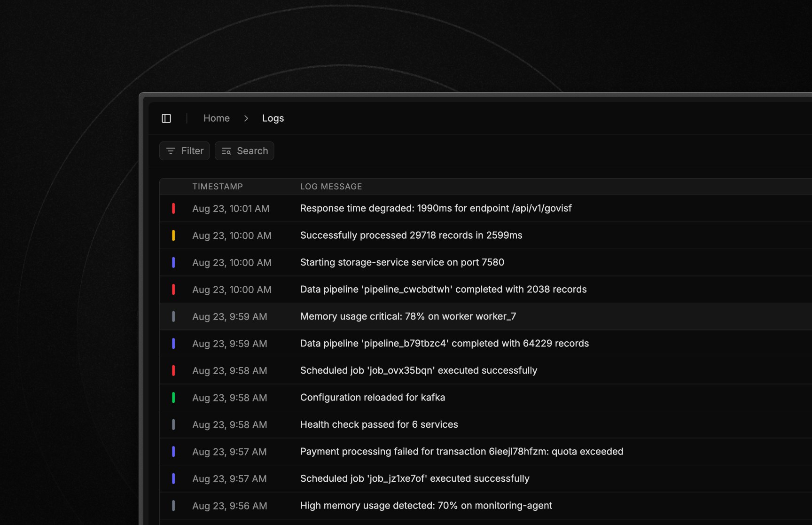The width and height of the screenshot is (812, 525).
Task: Click the search list icon
Action: pos(226,151)
